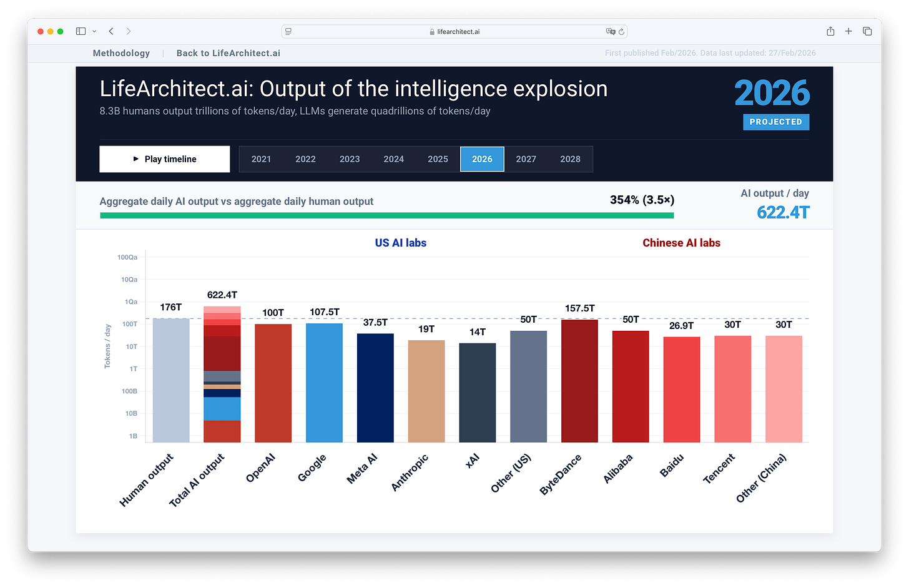Click the active 2026 year tab
This screenshot has width=909, height=588.
pos(482,159)
